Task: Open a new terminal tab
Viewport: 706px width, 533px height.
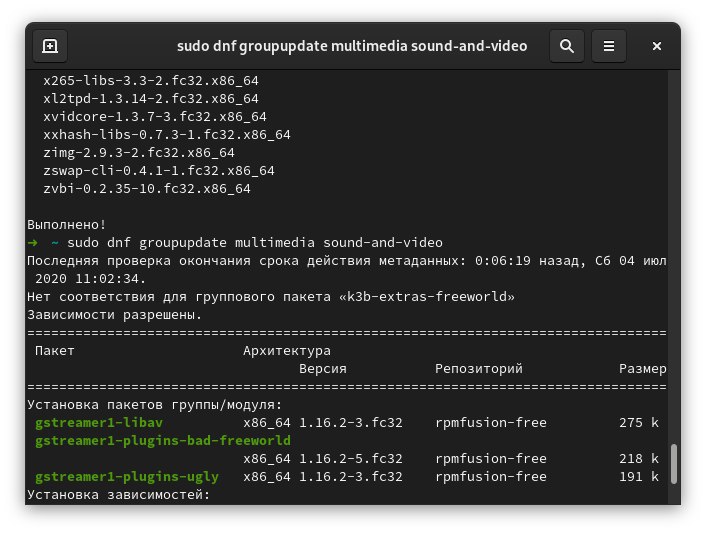Action: [x=50, y=46]
